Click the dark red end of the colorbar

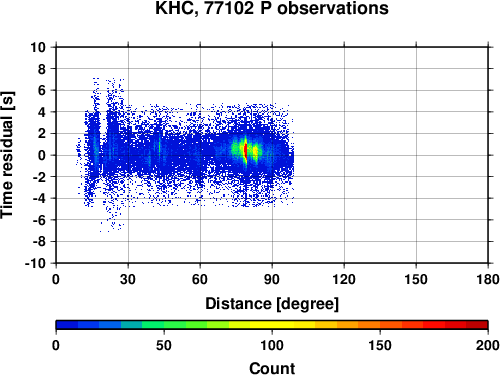[x=477, y=325]
